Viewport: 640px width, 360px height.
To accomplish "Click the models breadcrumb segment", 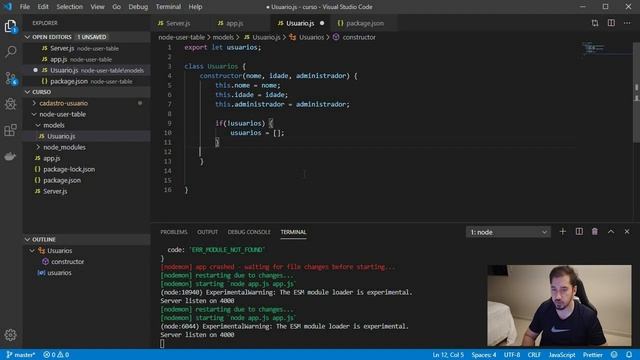I will coord(223,37).
